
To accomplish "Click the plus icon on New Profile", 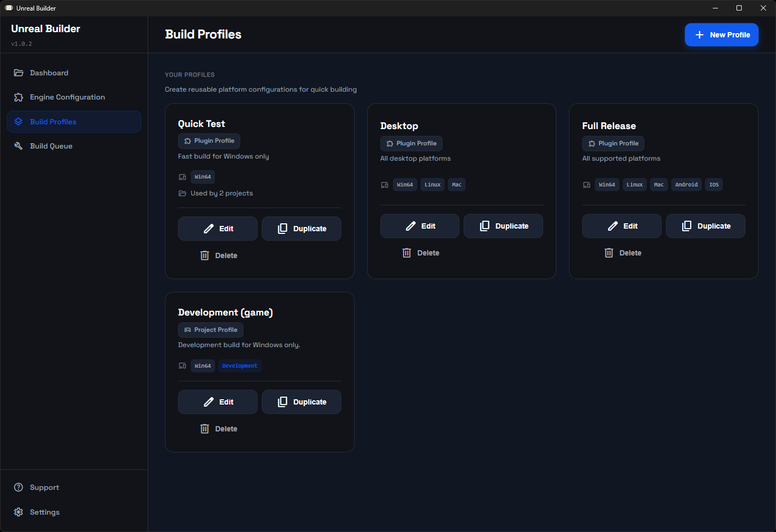I will [700, 35].
